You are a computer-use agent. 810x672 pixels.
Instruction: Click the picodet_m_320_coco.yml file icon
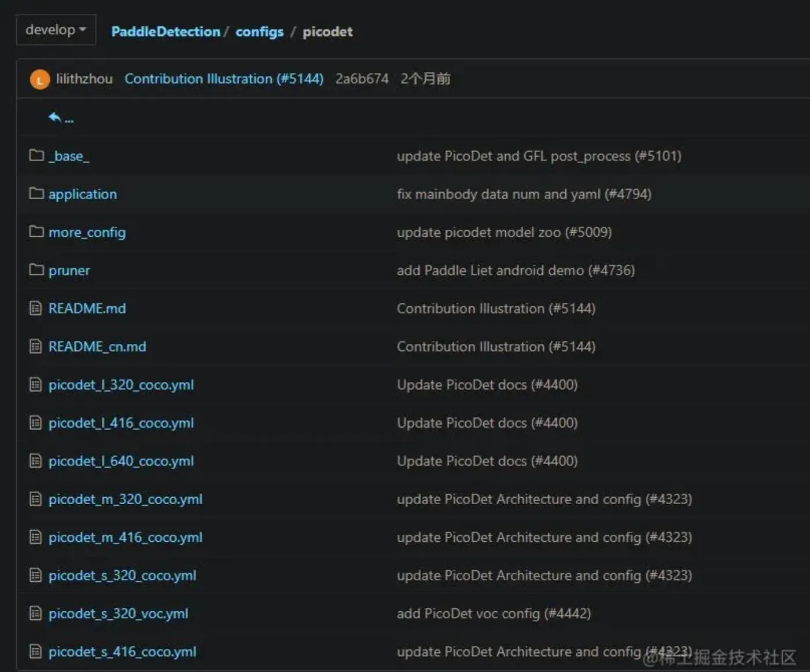point(36,499)
